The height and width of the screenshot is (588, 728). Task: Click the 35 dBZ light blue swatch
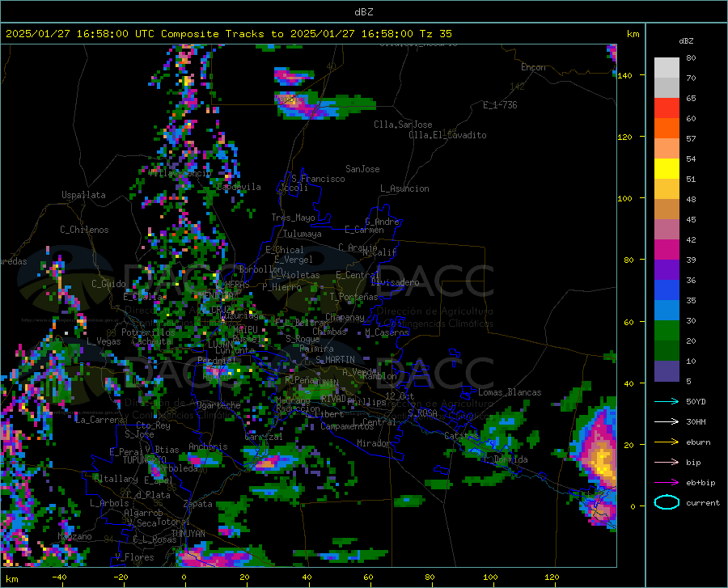(667, 310)
